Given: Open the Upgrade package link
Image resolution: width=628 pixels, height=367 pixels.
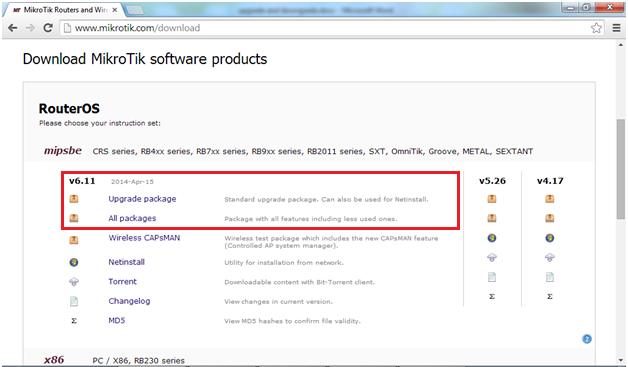Looking at the screenshot, I should click(x=142, y=199).
